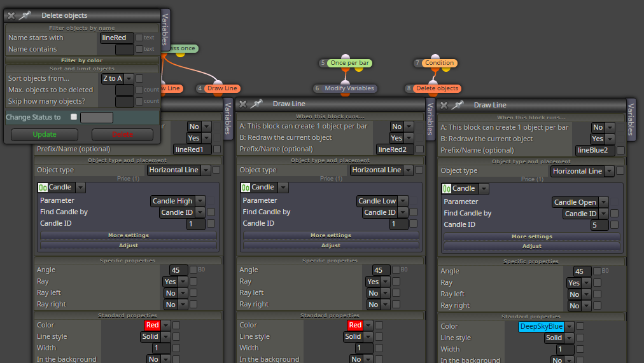The width and height of the screenshot is (644, 363).
Task: Click Adjust in the lineBlue2 panel
Action: tap(532, 246)
